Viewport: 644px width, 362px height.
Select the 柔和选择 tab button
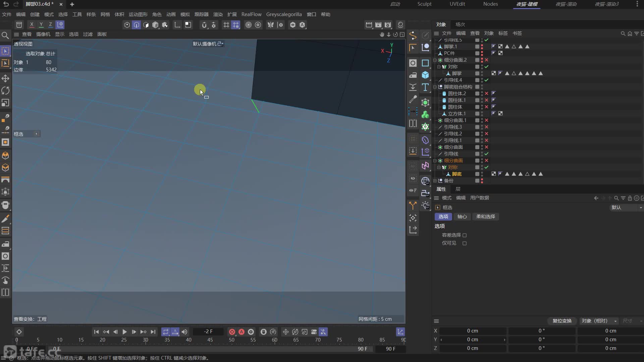[486, 217]
